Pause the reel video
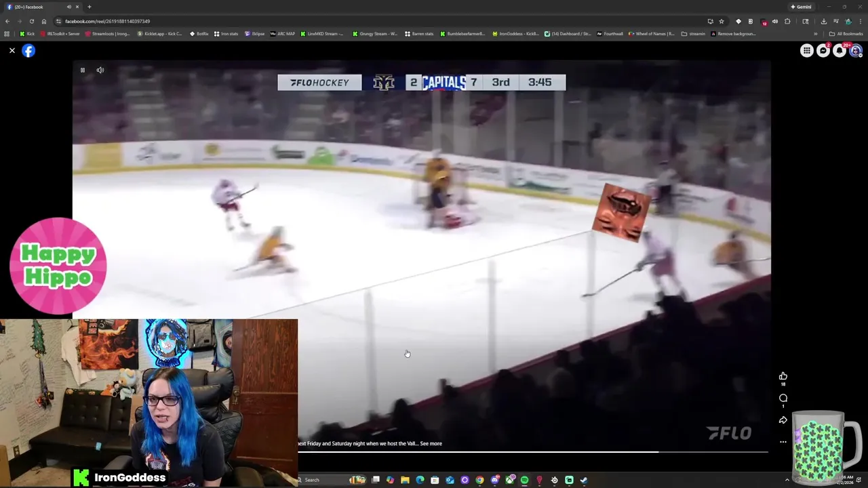The height and width of the screenshot is (488, 868). [83, 70]
